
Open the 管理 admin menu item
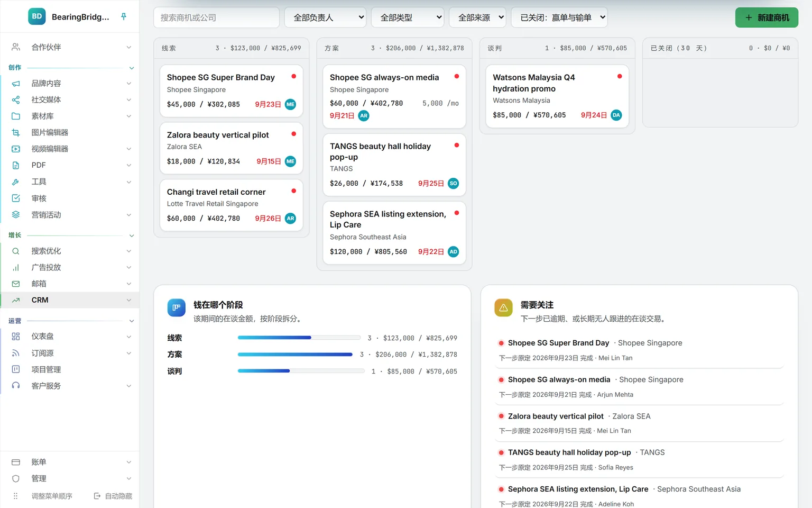[70, 478]
